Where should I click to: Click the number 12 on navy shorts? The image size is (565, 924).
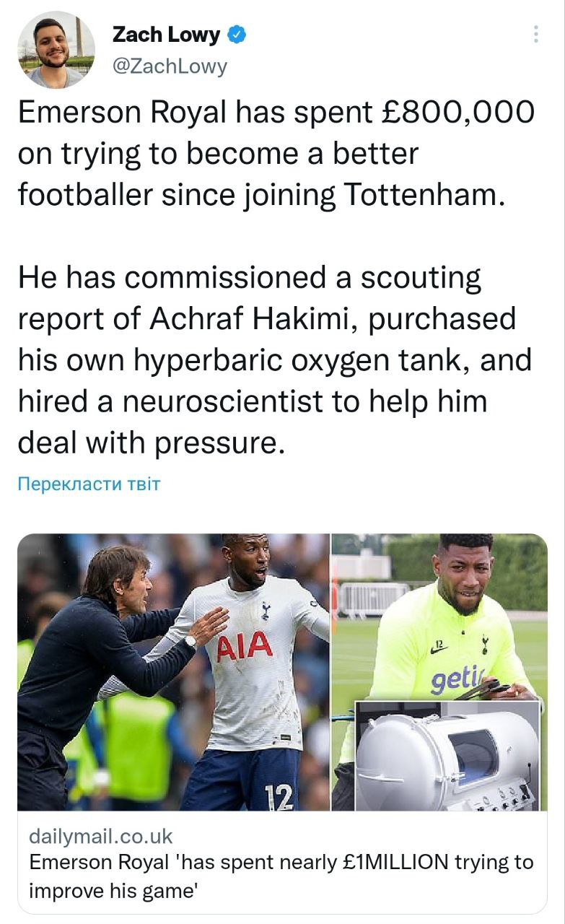[x=279, y=796]
